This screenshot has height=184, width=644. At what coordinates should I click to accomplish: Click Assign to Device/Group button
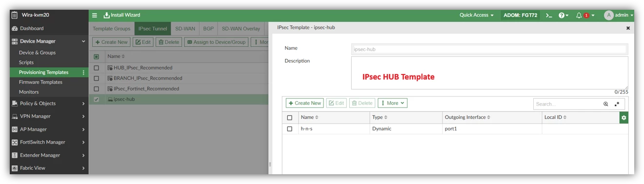[216, 42]
